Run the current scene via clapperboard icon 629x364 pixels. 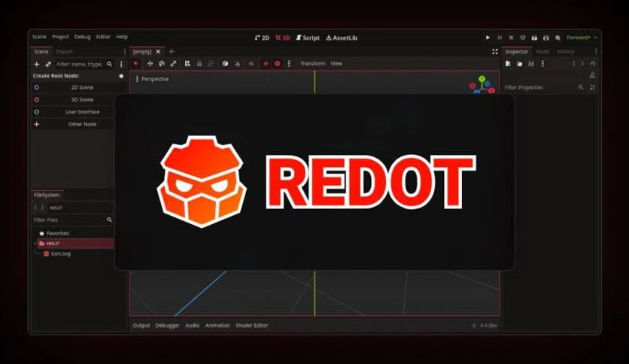coord(534,38)
